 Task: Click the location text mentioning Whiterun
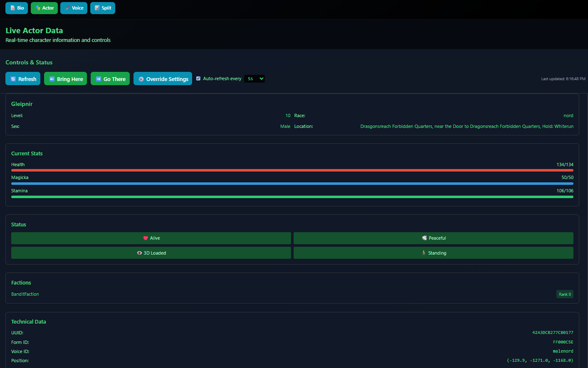pos(467,126)
